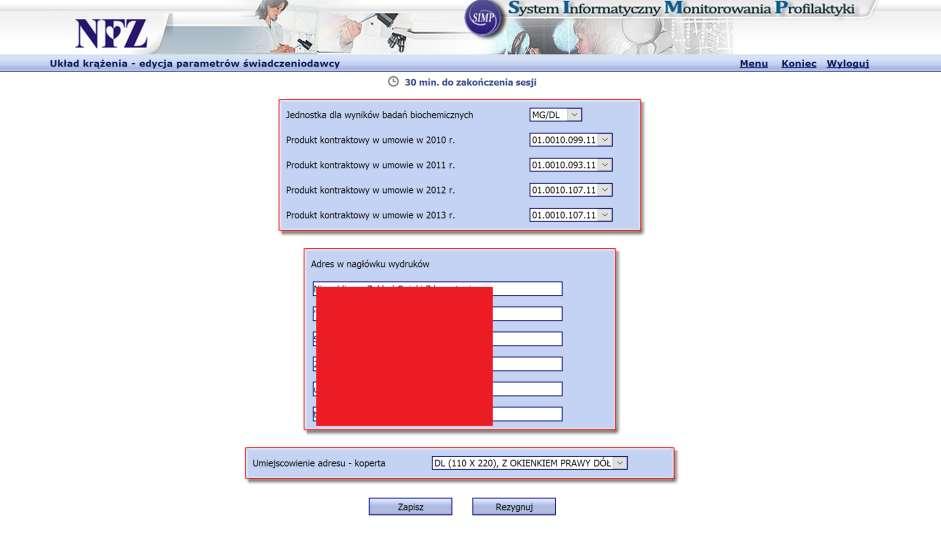Click the 'Produkt kontraktowy w umowie w 2012 r.' label

click(370, 190)
